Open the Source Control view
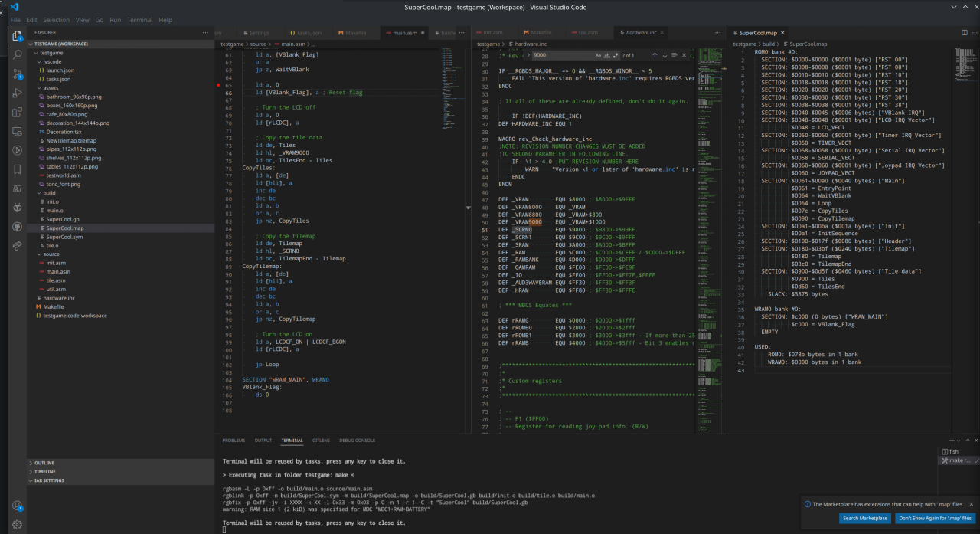This screenshot has width=980, height=534. pos(17,74)
